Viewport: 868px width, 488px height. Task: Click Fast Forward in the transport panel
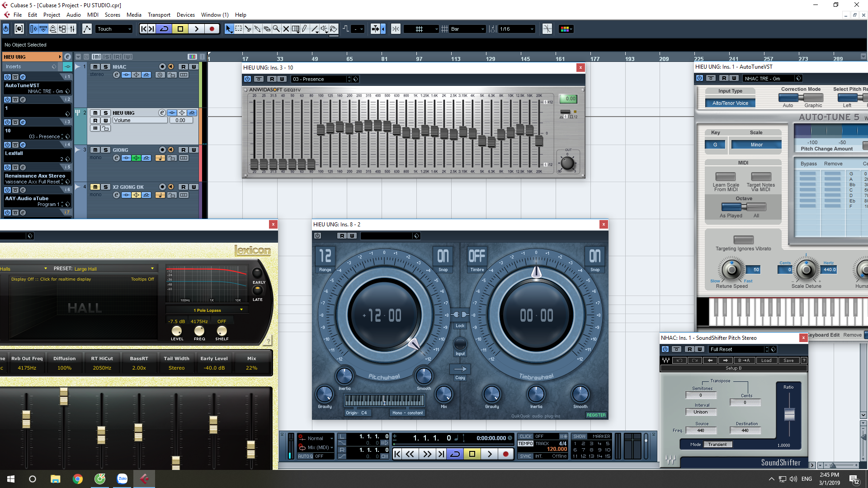427,454
